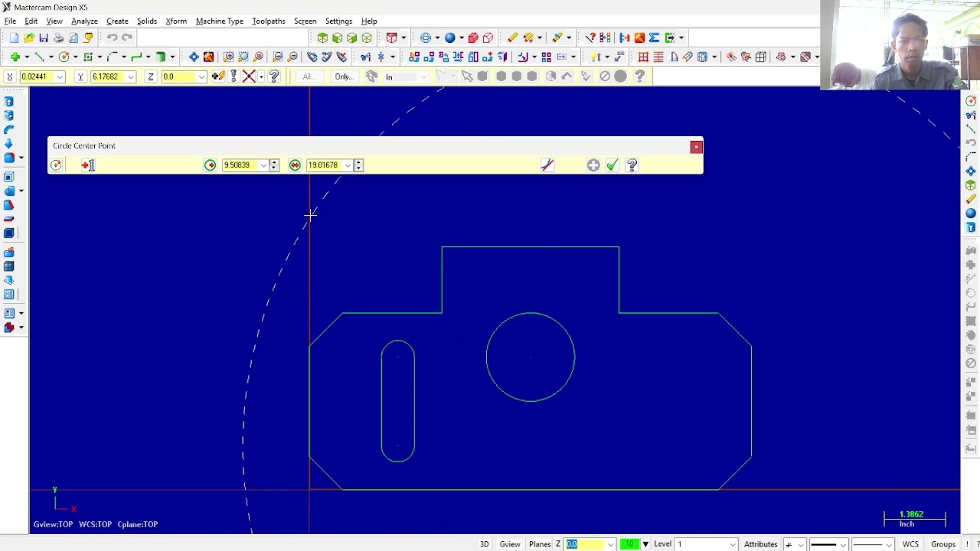Open the Create menu
This screenshot has width=980, height=551.
coord(117,21)
